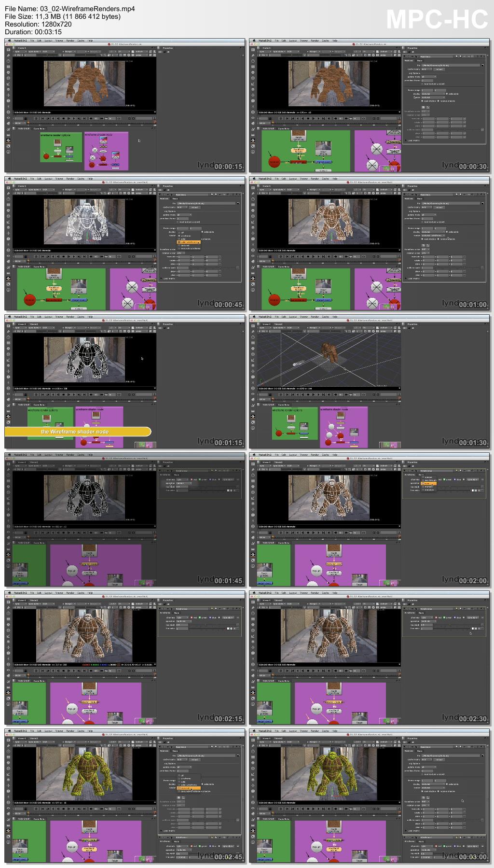
Task: Open Viewer menu in 00:00:45 frame
Action: pyautogui.click(x=59, y=179)
